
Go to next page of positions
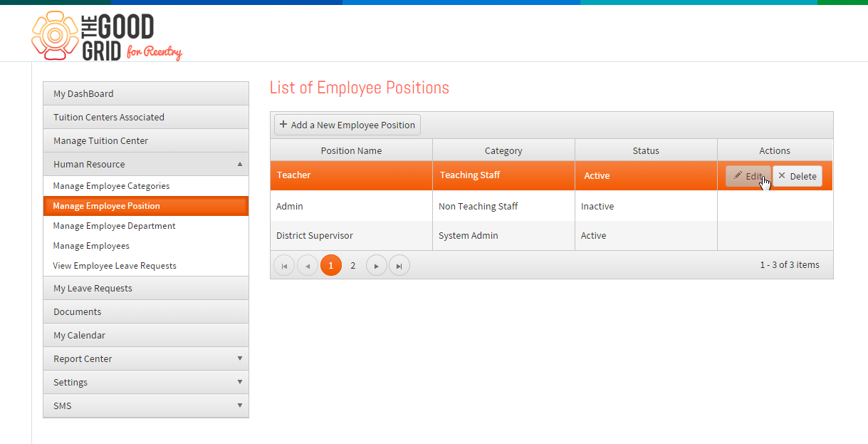[x=376, y=266]
